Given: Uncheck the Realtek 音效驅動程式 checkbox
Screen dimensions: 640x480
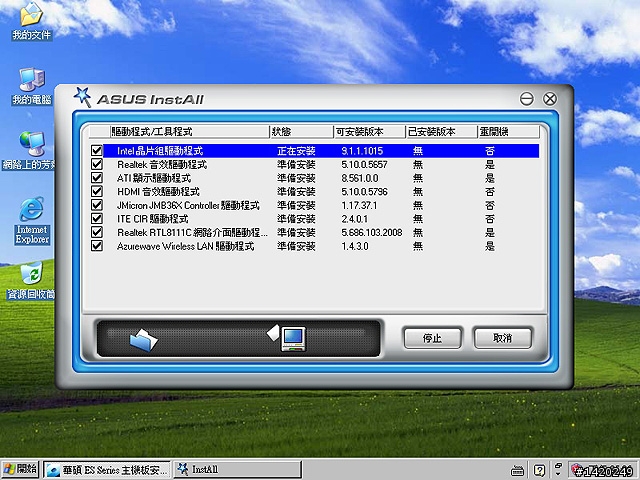Looking at the screenshot, I should coord(97,164).
